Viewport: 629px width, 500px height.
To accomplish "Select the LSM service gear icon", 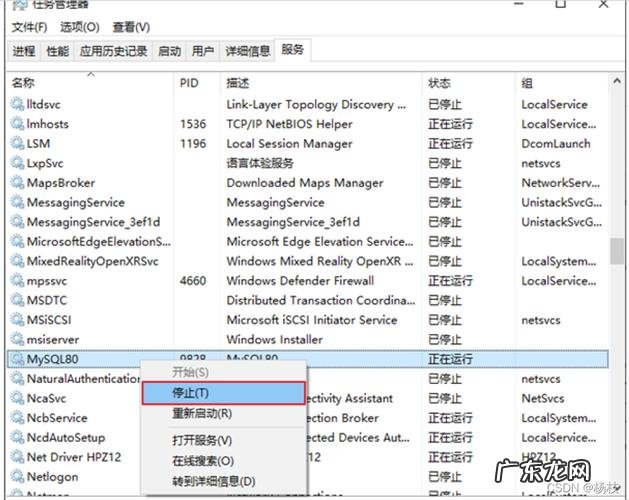I will pyautogui.click(x=17, y=144).
